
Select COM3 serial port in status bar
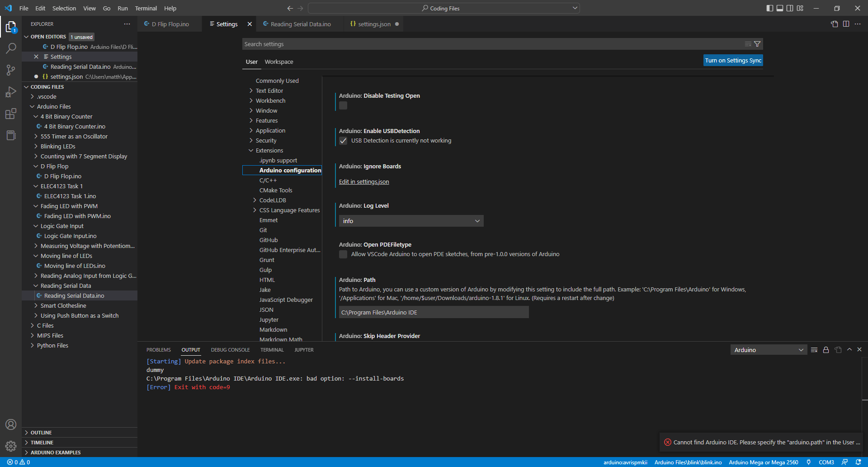pos(826,462)
